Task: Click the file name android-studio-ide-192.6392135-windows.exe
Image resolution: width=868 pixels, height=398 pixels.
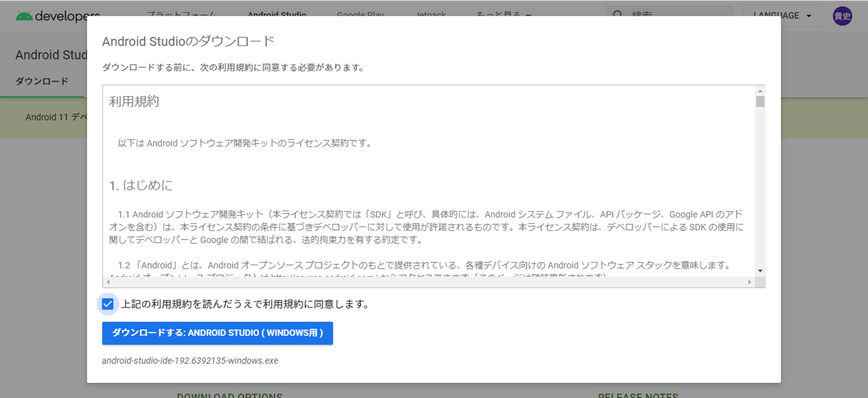Action: (x=190, y=360)
